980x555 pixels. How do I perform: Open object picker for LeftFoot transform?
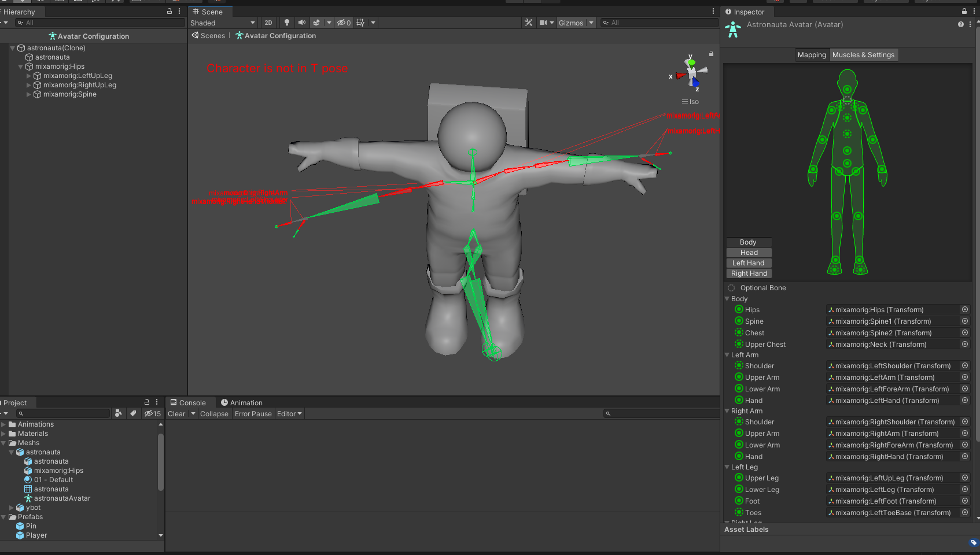pos(965,501)
